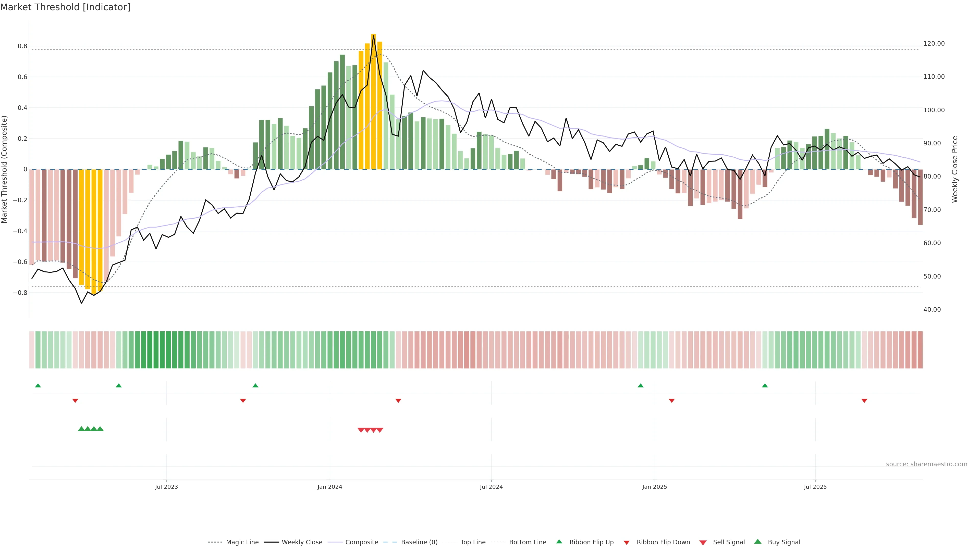Click the Market Threshold [Indicator] title
The image size is (980, 551).
[x=65, y=7]
